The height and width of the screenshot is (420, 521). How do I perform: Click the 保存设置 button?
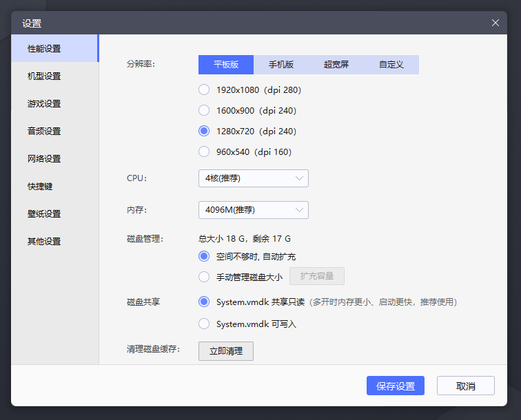396,386
